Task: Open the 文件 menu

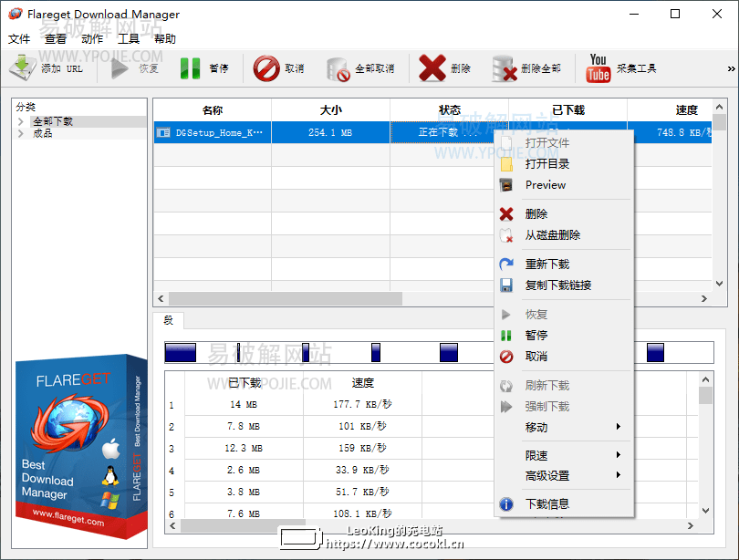Action: tap(19, 38)
